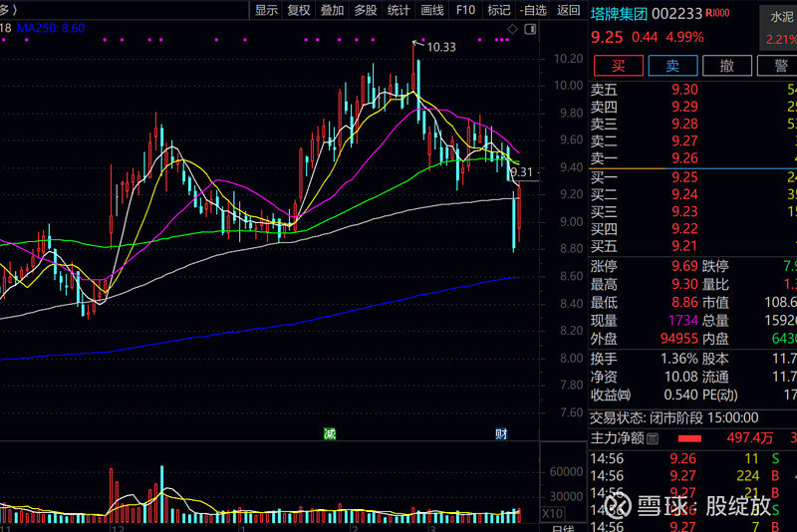The height and width of the screenshot is (532, 797).
Task: Click 换手 value 1.36%
Action: pyautogui.click(x=679, y=359)
